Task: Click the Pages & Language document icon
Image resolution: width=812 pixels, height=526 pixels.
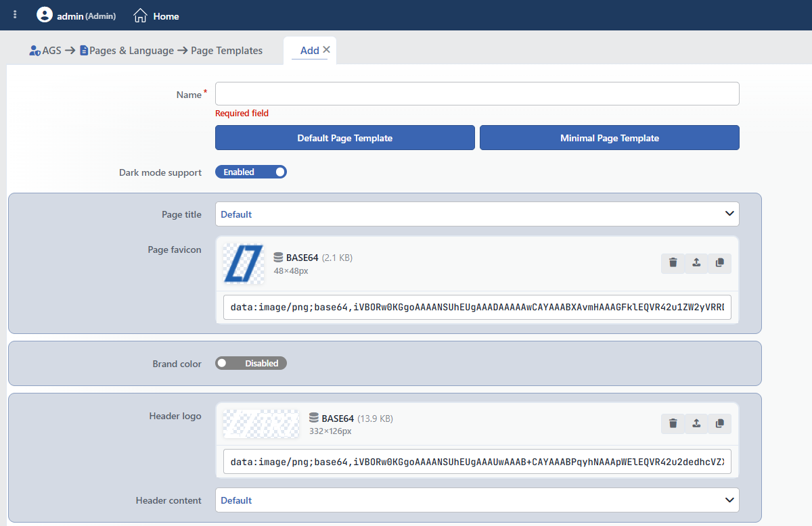Action: pyautogui.click(x=84, y=51)
